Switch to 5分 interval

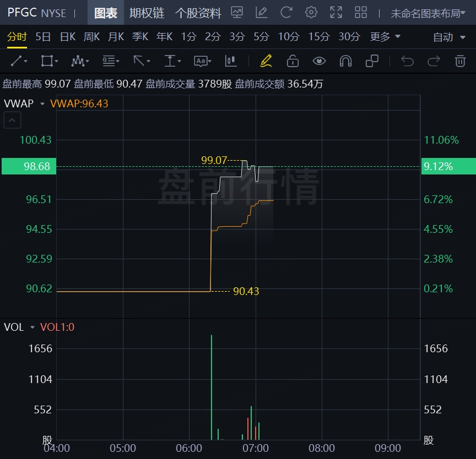(261, 37)
